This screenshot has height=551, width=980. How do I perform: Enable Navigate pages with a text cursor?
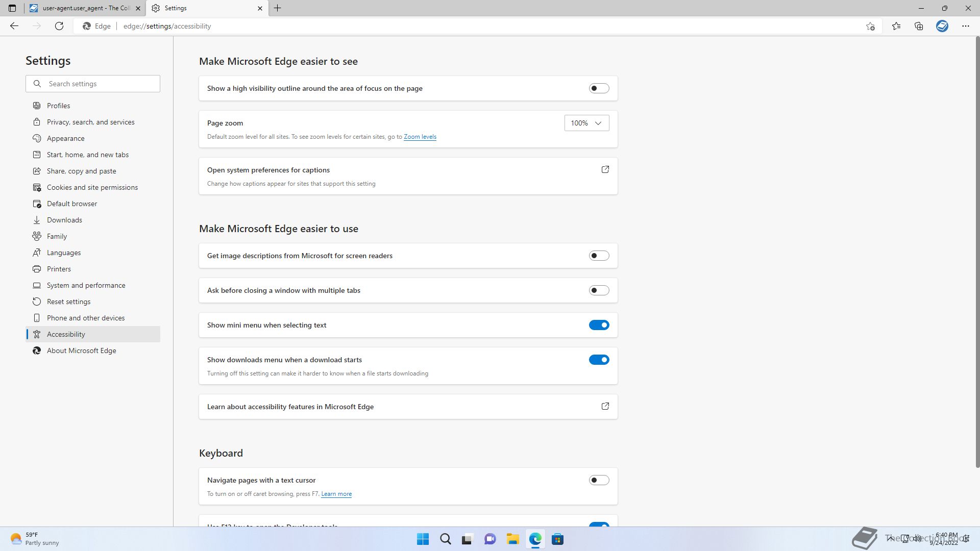[x=599, y=480]
